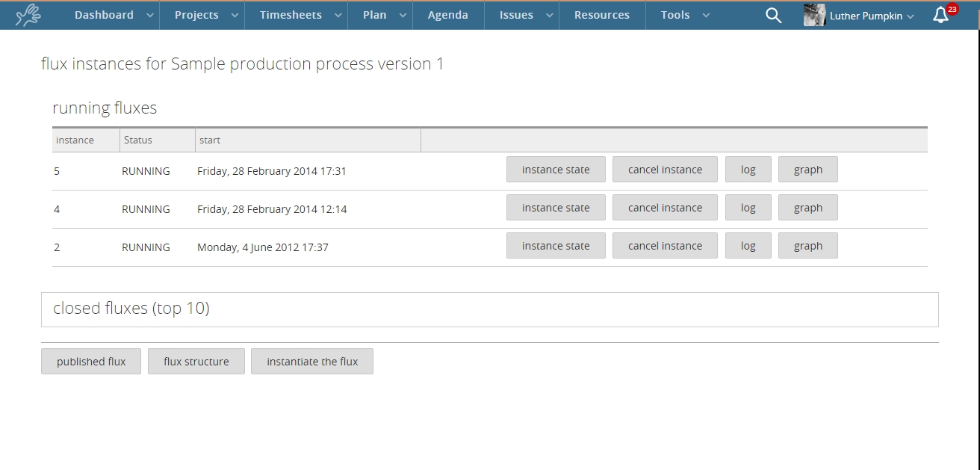This screenshot has height=470, width=980.
Task: Click the Twproject hand logo icon
Action: (x=28, y=15)
